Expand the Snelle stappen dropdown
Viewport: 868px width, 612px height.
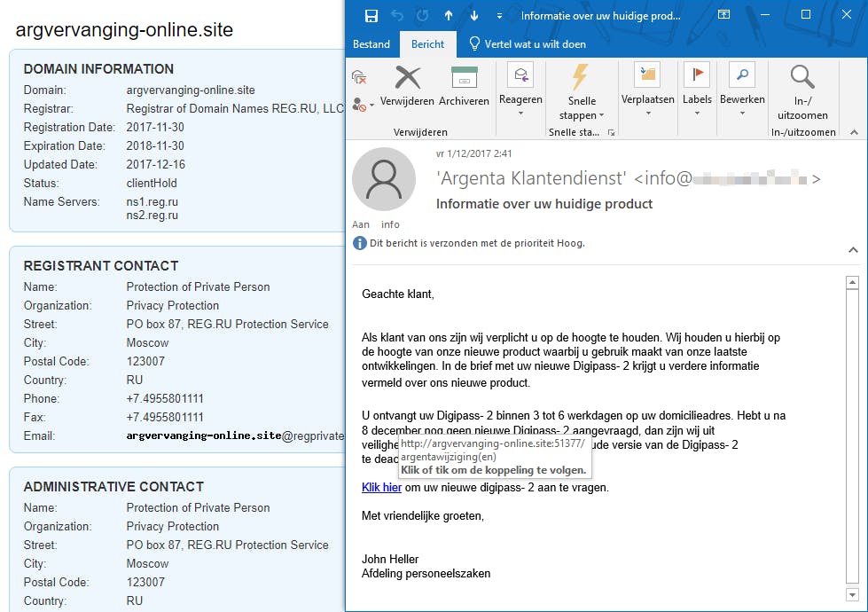point(602,116)
